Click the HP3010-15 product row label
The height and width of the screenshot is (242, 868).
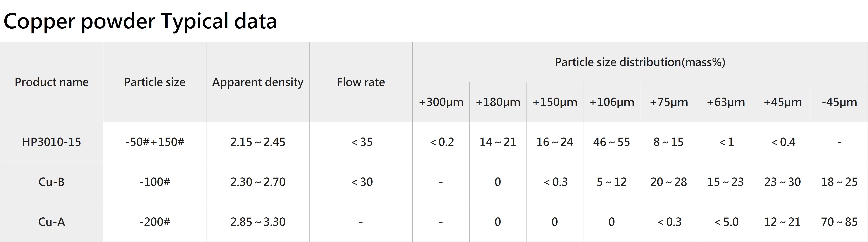point(51,142)
